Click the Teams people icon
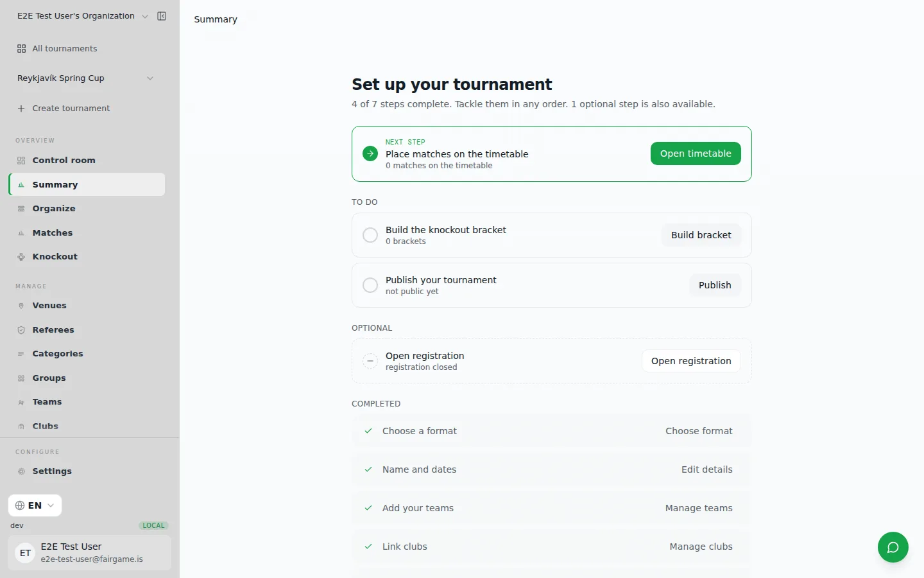924x578 pixels. pos(21,402)
